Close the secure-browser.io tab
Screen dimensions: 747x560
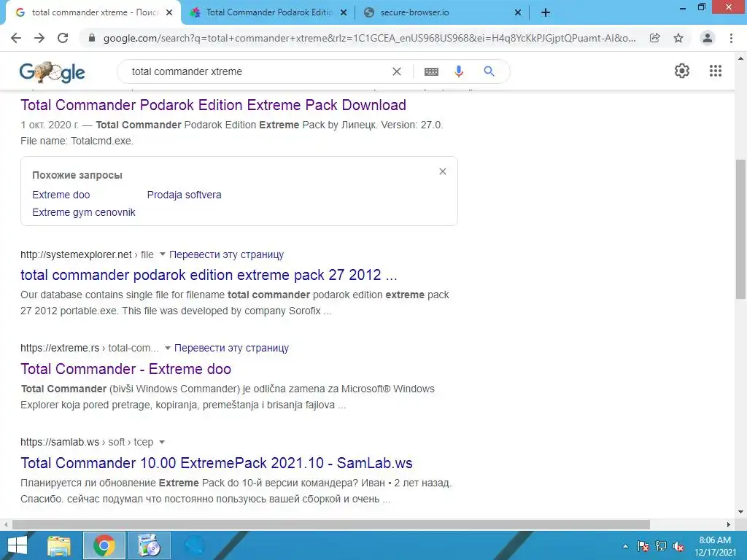coord(518,13)
